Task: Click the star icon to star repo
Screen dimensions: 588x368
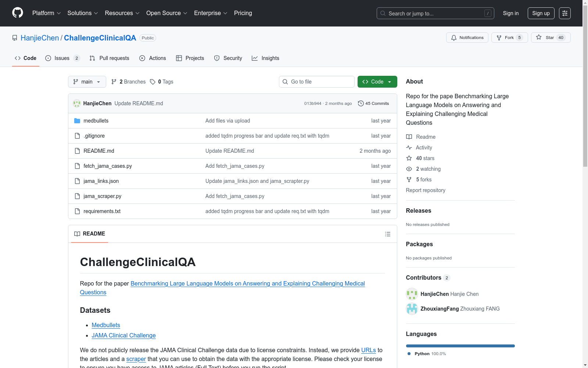Action: pyautogui.click(x=539, y=38)
